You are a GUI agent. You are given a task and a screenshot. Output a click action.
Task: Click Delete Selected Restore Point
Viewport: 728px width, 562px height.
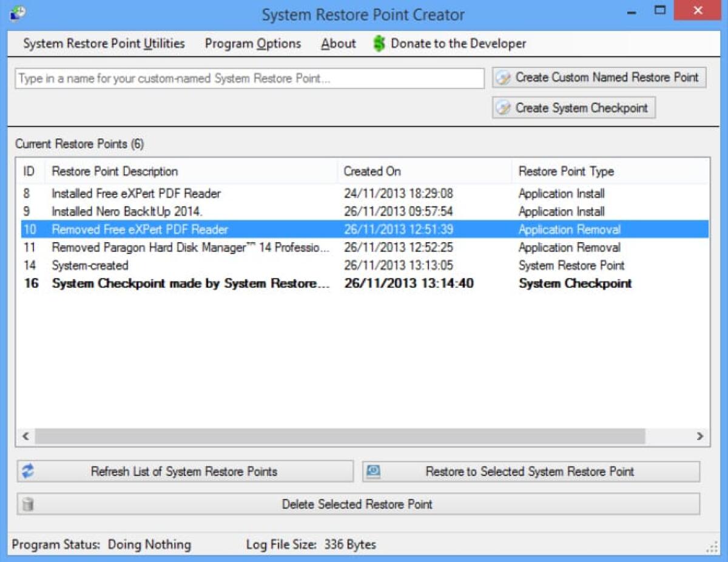(x=357, y=504)
